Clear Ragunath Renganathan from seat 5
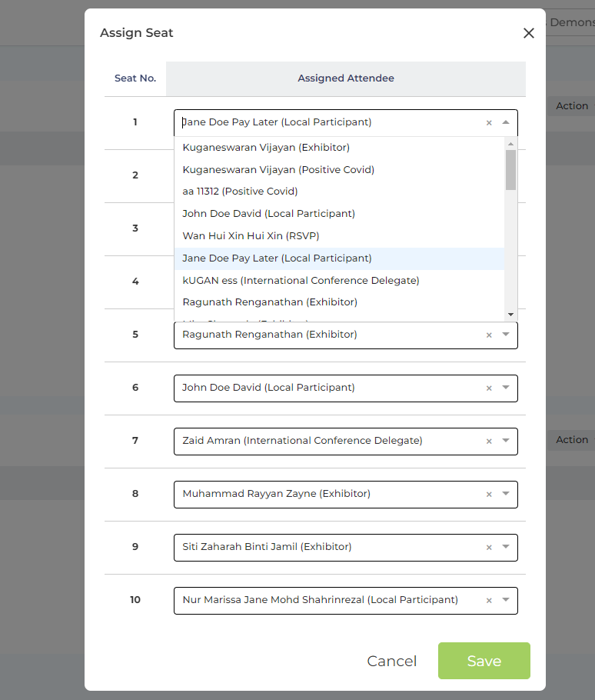The height and width of the screenshot is (700, 595). coord(489,335)
